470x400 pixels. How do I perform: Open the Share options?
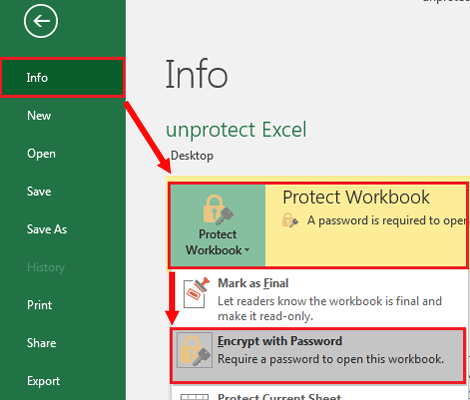(x=41, y=343)
